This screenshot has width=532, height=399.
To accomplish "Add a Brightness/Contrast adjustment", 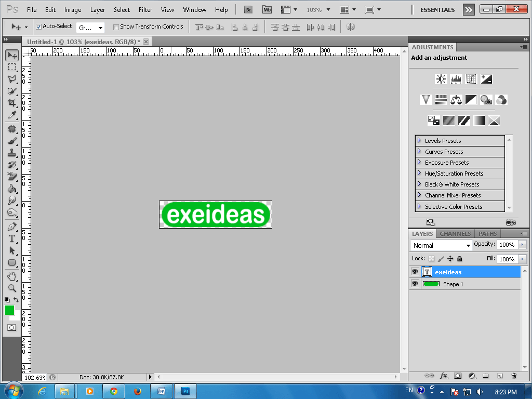I will (x=441, y=79).
